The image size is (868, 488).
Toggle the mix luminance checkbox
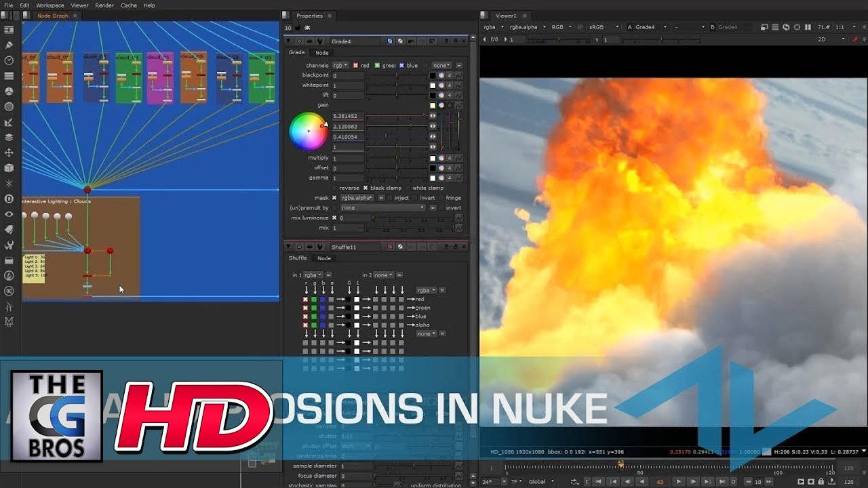coord(334,218)
